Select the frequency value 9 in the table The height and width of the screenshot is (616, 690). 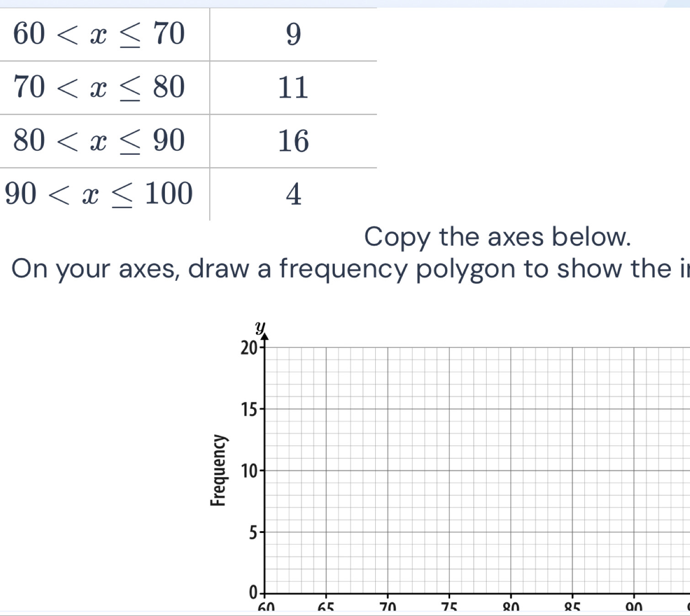[x=293, y=34]
